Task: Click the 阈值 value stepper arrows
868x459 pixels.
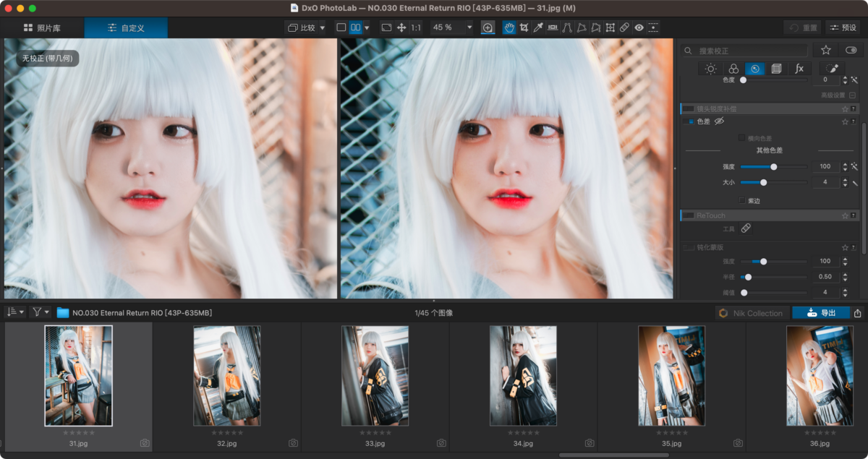Action: click(x=845, y=292)
